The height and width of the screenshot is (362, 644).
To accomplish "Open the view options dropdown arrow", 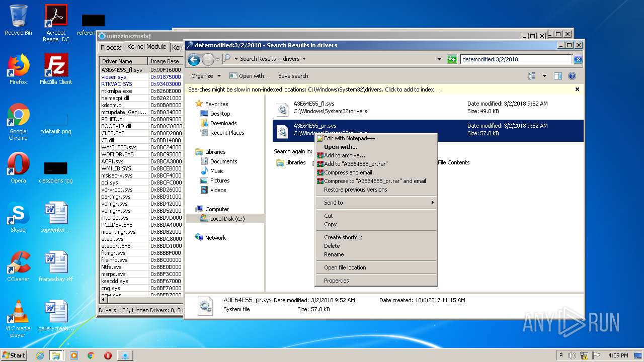I will coord(544,76).
